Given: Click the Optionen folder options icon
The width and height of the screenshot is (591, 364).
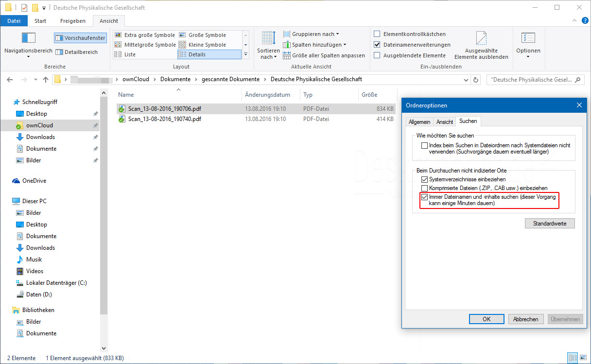Looking at the screenshot, I should tap(528, 38).
